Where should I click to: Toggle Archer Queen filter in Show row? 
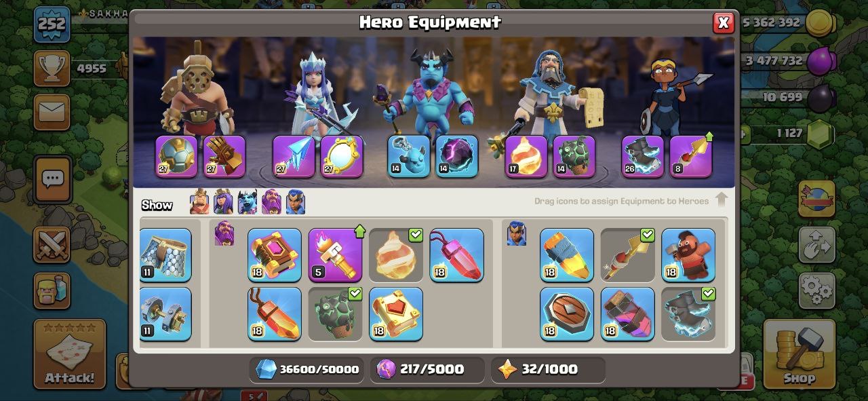pos(223,202)
